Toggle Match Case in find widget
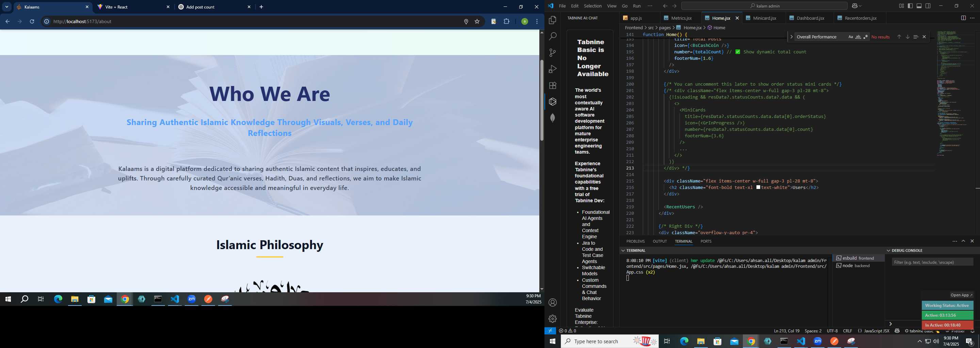This screenshot has width=980, height=348. pyautogui.click(x=851, y=37)
